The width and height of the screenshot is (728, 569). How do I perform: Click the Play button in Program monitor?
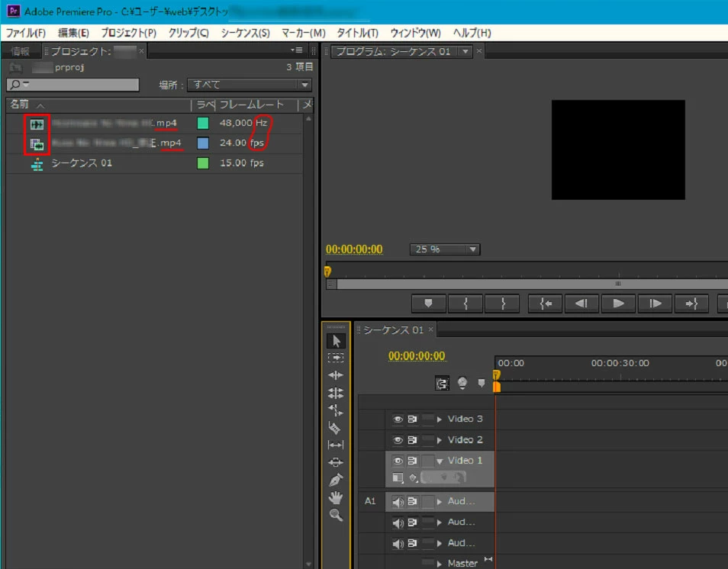618,304
